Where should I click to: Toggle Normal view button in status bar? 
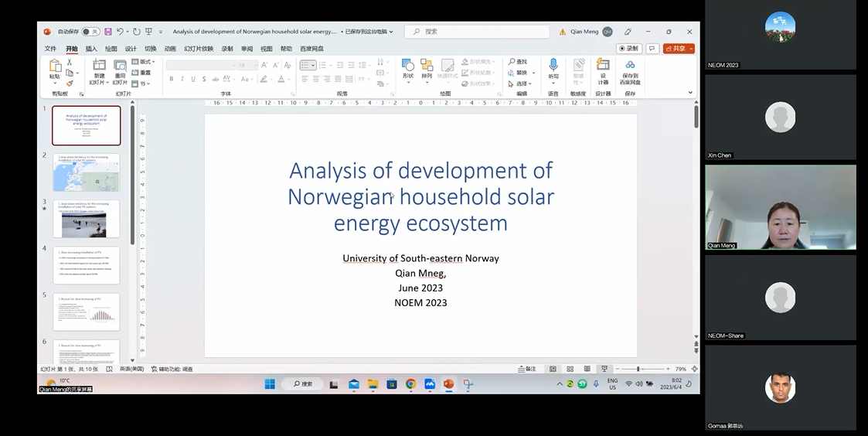(x=553, y=369)
